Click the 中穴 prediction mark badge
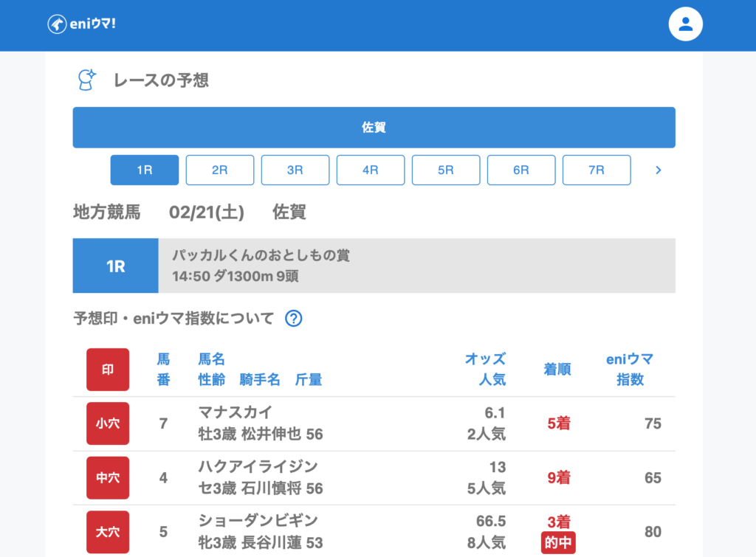Image resolution: width=756 pixels, height=557 pixels. point(108,478)
